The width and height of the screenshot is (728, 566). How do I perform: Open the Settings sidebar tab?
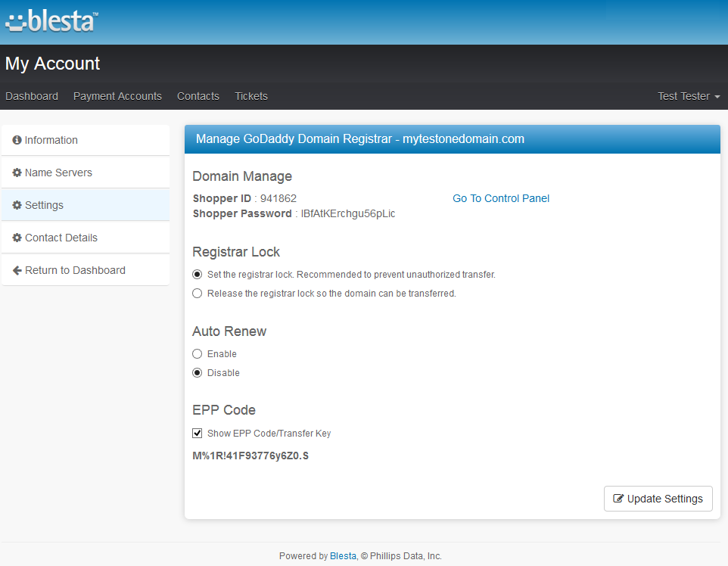86,205
